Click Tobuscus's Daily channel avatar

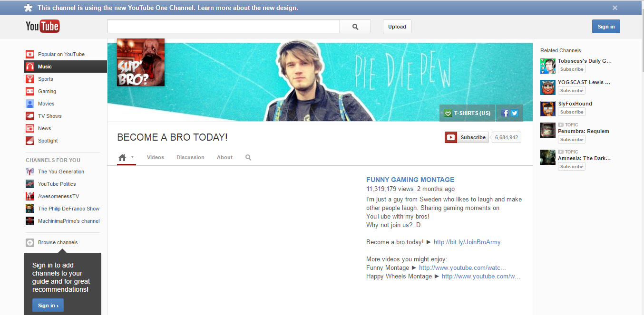click(x=548, y=66)
